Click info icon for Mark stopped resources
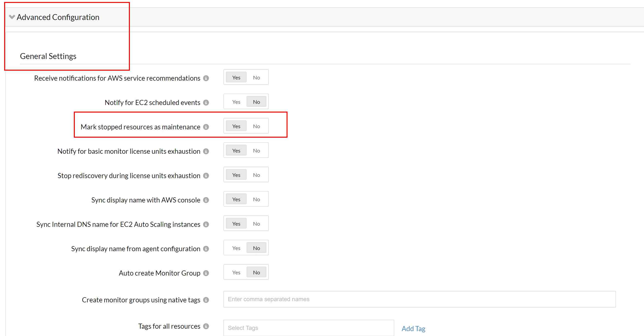The width and height of the screenshot is (644, 336). (206, 127)
